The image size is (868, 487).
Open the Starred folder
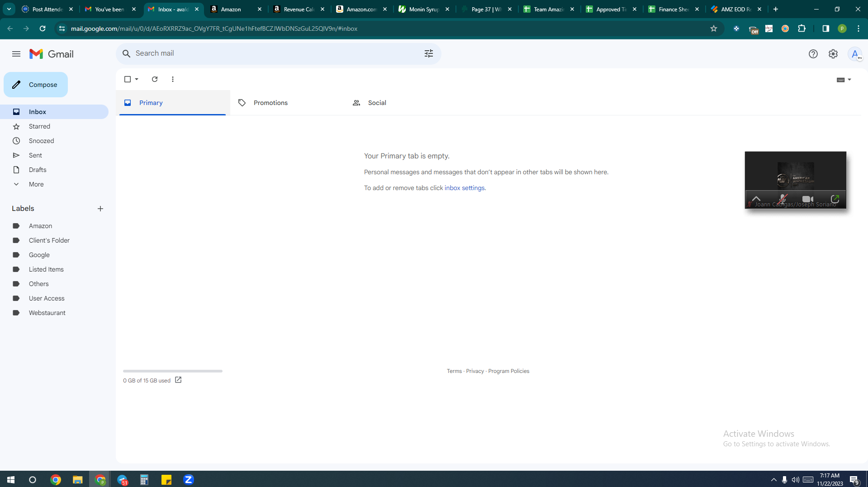(54, 126)
